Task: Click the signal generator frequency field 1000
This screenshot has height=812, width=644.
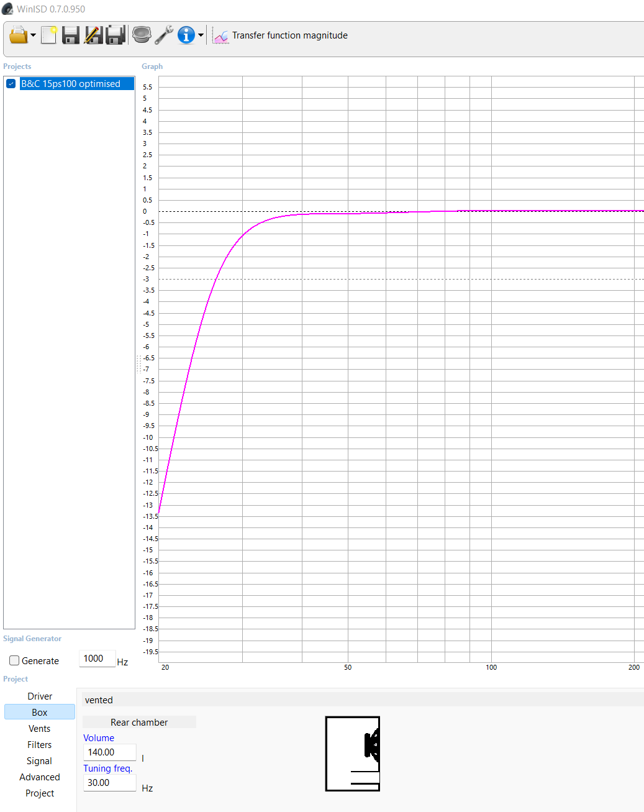Action: click(x=98, y=659)
